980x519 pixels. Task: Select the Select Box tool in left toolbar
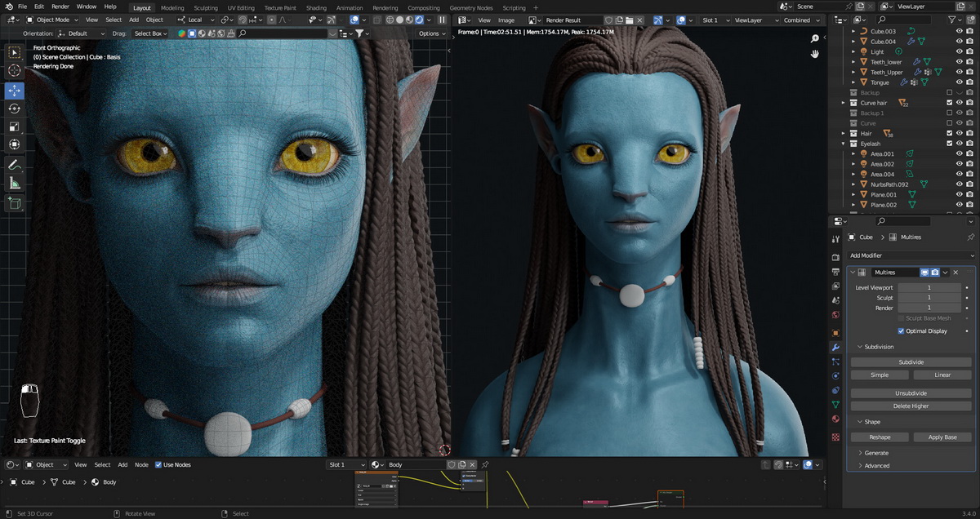tap(15, 52)
